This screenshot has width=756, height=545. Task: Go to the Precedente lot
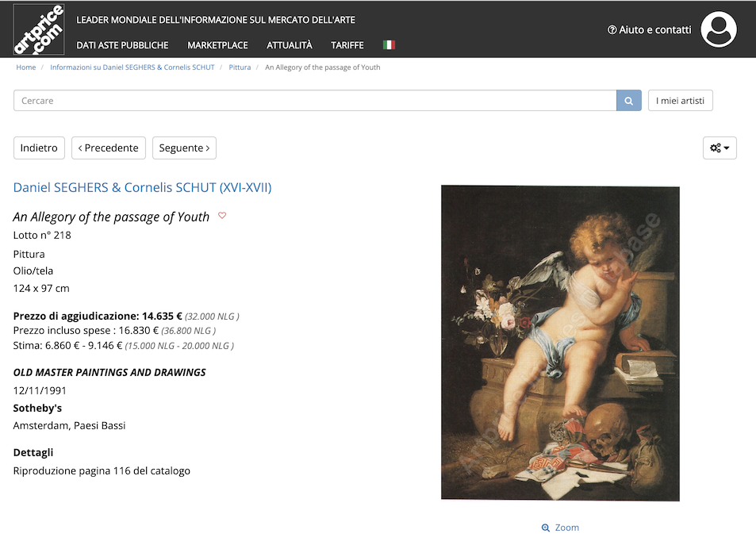tap(109, 148)
